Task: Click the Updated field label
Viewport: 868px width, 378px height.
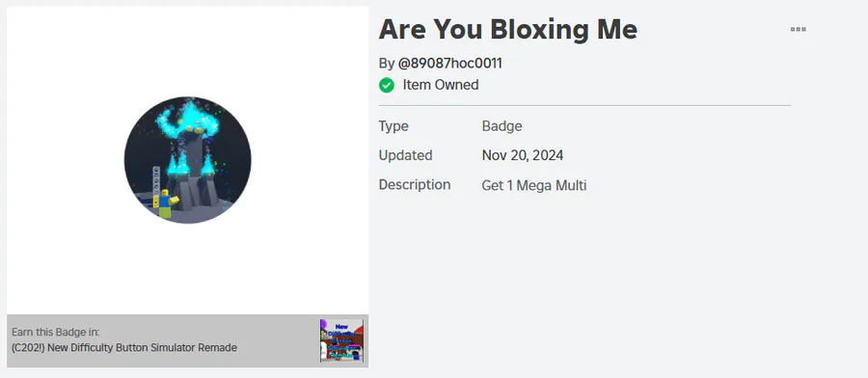Action: coord(406,155)
